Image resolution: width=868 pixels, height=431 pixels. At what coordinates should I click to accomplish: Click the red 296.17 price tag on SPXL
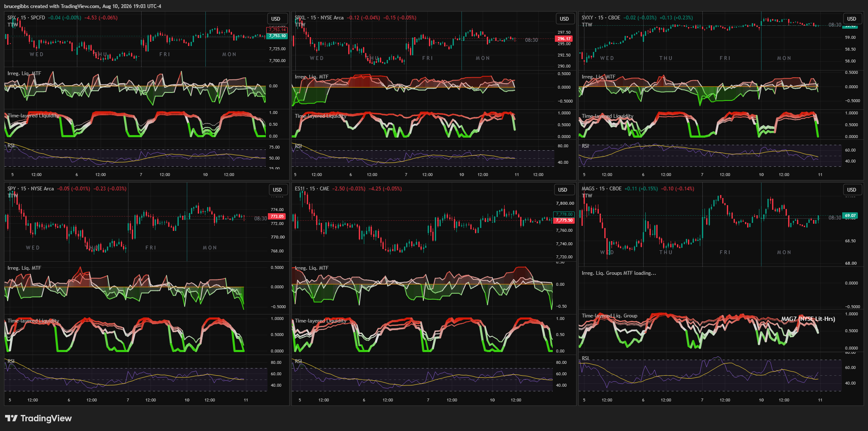pyautogui.click(x=564, y=38)
